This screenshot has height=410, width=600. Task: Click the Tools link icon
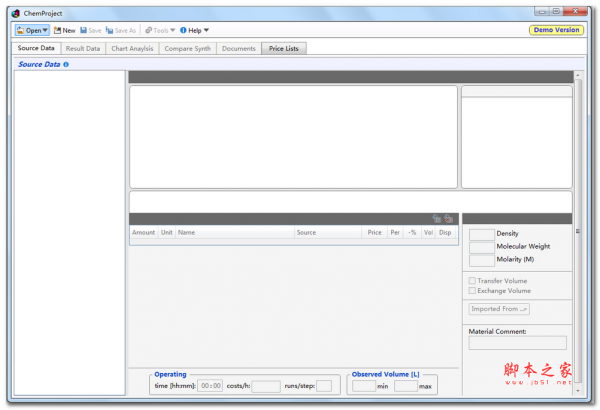tap(148, 30)
